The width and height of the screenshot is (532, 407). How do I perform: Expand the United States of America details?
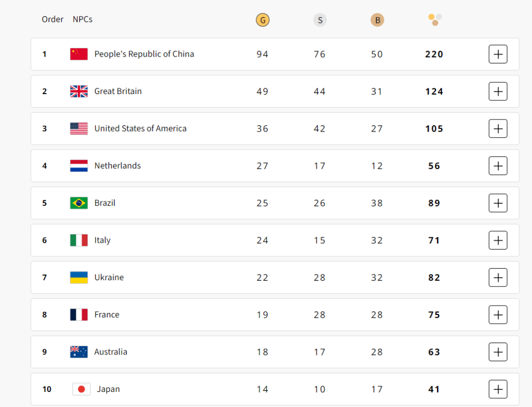tap(498, 128)
